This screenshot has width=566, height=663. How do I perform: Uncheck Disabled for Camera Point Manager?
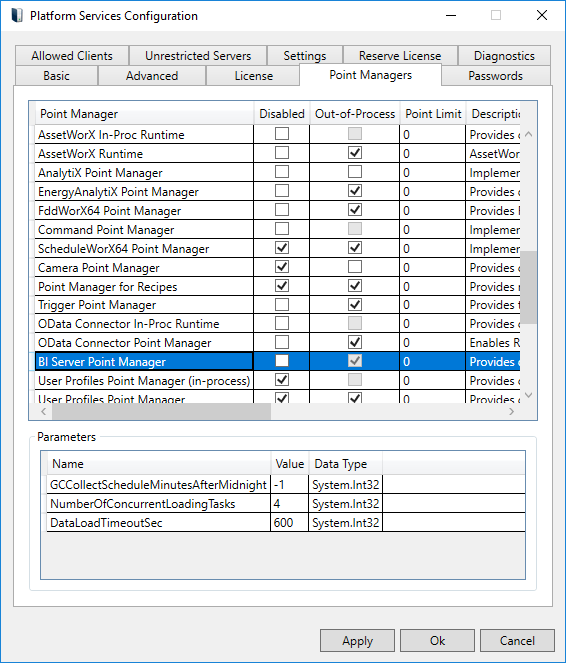click(282, 267)
